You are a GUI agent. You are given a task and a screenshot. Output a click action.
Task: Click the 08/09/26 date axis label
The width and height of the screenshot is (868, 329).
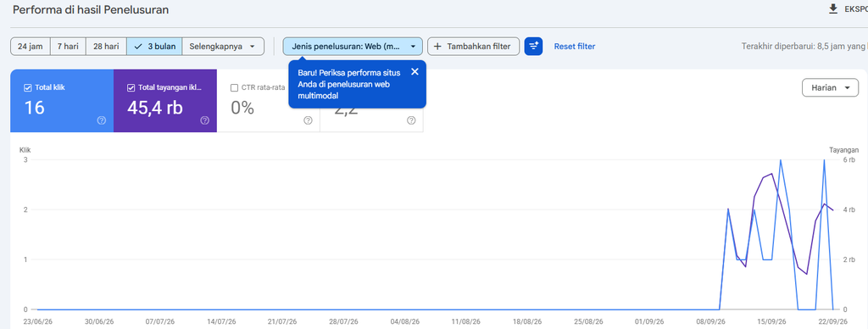tap(711, 321)
